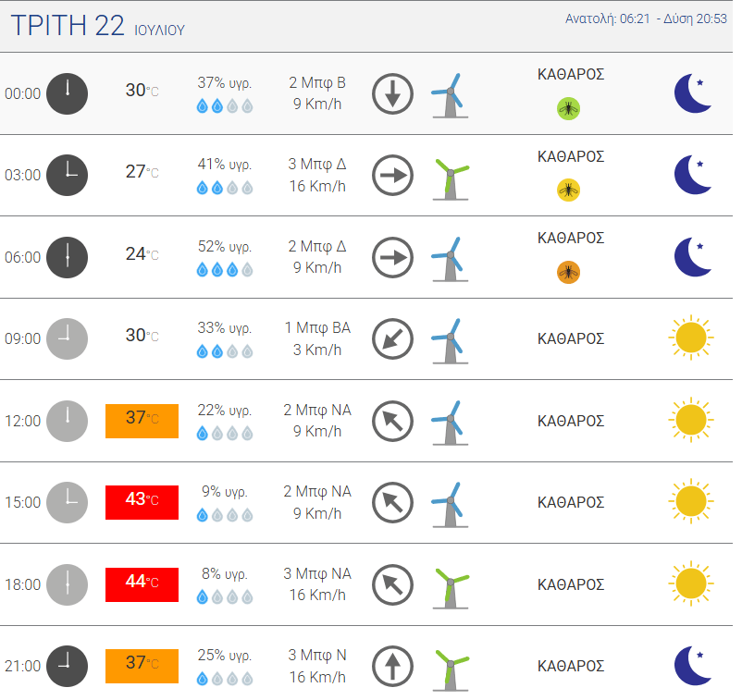The width and height of the screenshot is (742, 700).
Task: Click the north-pointing wind arrow at 21:00
Action: [x=392, y=666]
